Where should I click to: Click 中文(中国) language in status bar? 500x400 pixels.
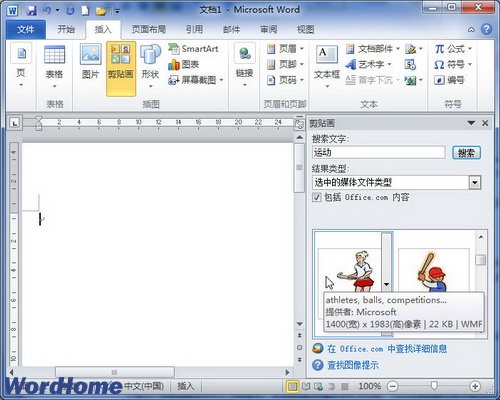[144, 386]
